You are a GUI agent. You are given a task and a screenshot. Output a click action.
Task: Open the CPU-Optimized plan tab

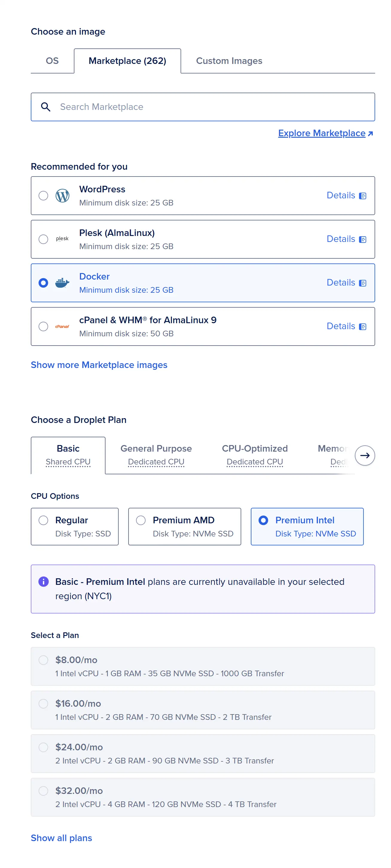255,455
